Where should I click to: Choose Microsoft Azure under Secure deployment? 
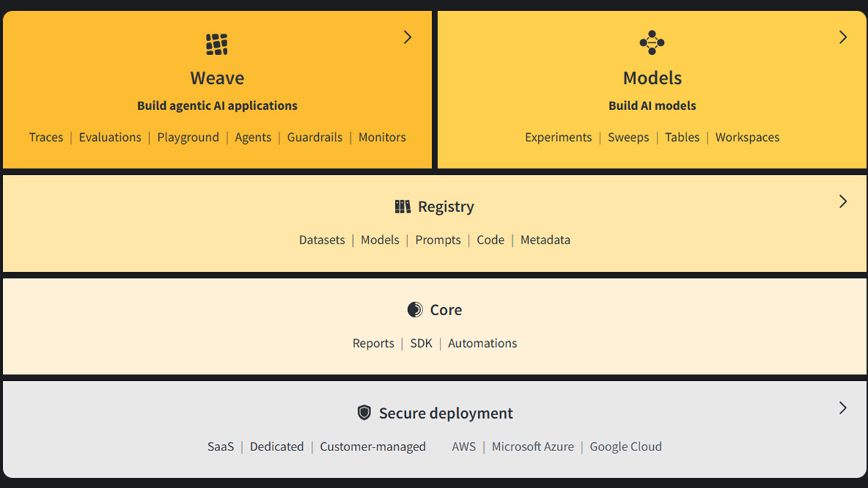point(532,447)
